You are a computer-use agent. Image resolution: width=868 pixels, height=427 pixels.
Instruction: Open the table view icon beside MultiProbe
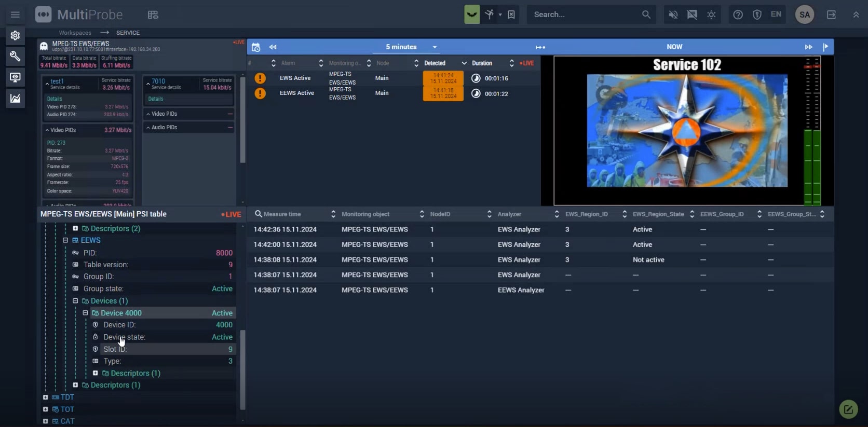[153, 15]
